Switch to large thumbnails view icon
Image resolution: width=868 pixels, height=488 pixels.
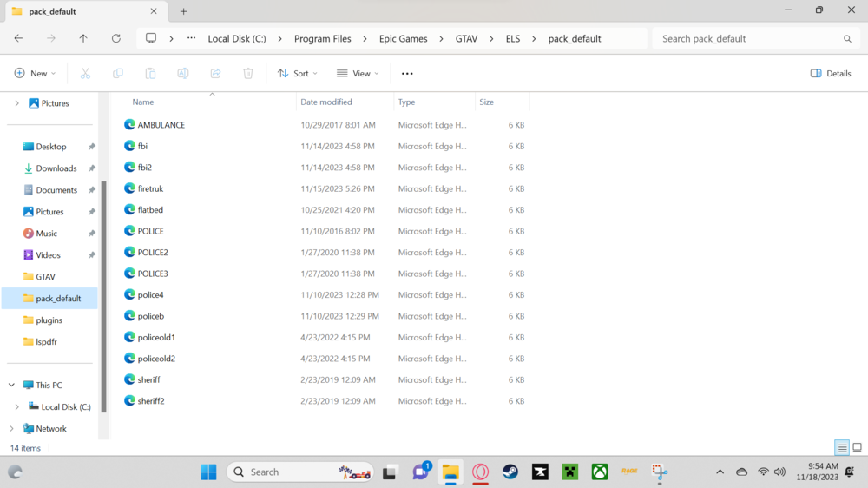point(857,447)
